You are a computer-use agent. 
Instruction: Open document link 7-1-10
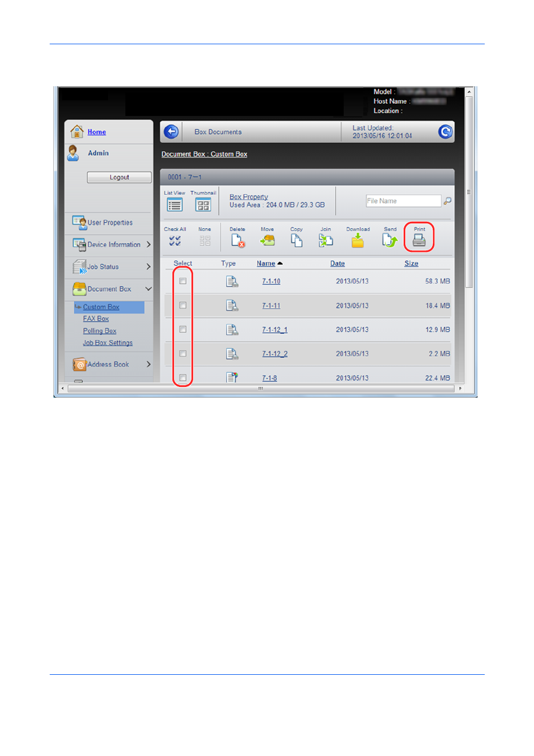click(271, 282)
